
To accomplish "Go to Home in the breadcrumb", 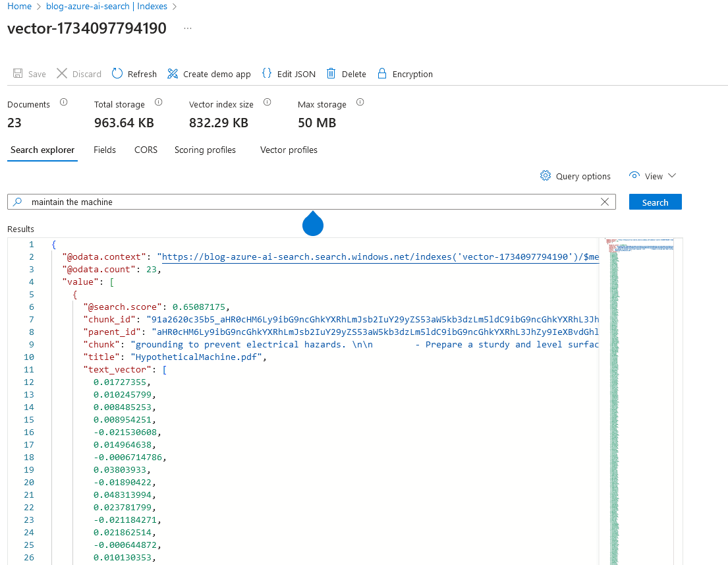I will click(20, 7).
